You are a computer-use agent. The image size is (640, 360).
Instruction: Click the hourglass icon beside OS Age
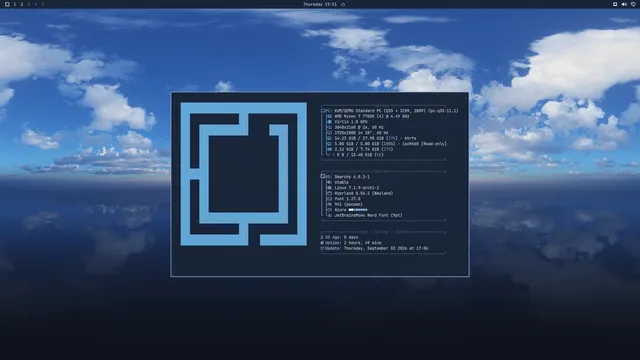[322, 237]
